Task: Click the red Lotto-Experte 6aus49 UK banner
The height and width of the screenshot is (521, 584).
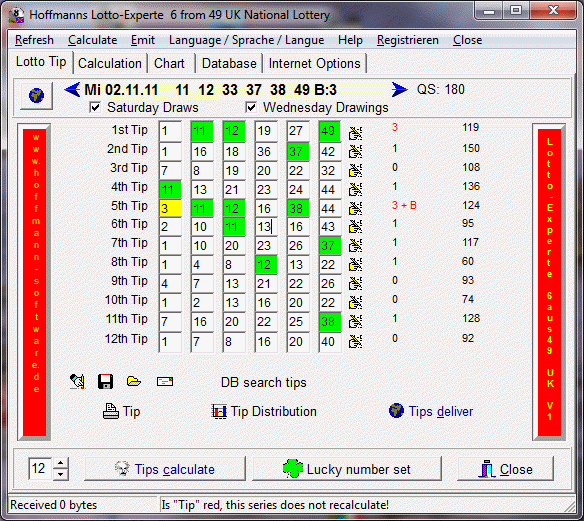Action: (x=549, y=282)
